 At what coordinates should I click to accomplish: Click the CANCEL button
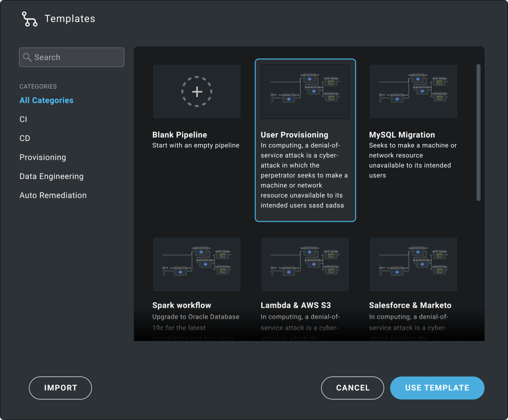(353, 388)
